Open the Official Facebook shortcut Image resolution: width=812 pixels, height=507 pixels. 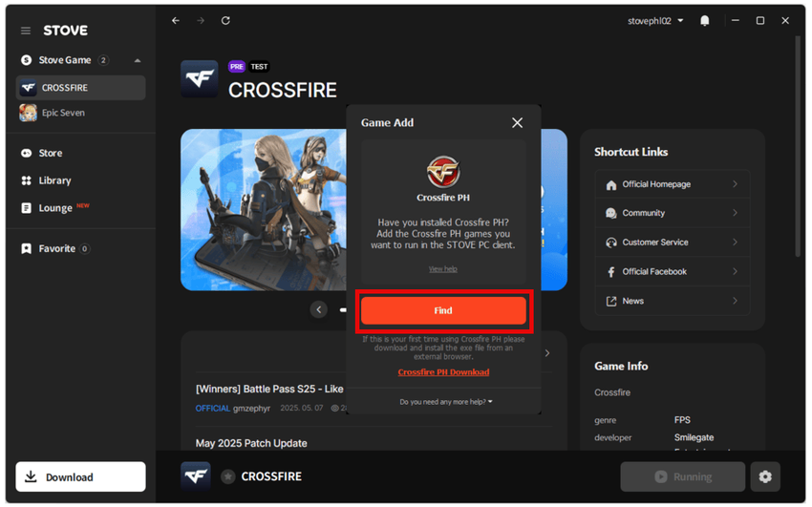tap(673, 271)
